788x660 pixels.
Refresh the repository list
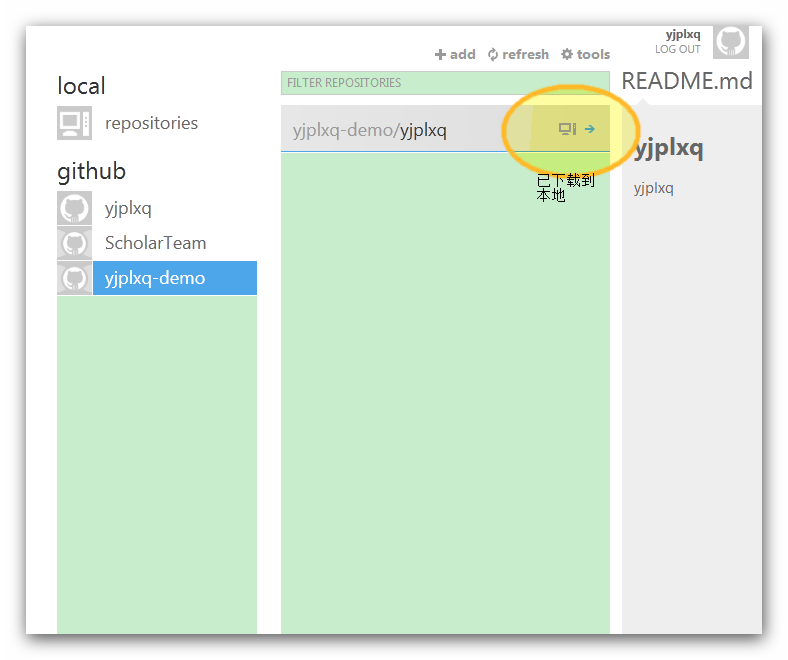pyautogui.click(x=518, y=54)
